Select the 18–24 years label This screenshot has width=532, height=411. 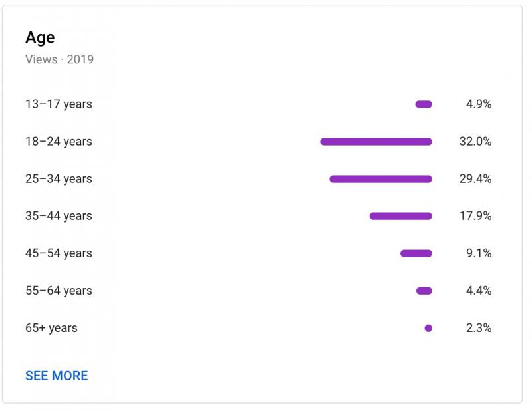pyautogui.click(x=59, y=141)
